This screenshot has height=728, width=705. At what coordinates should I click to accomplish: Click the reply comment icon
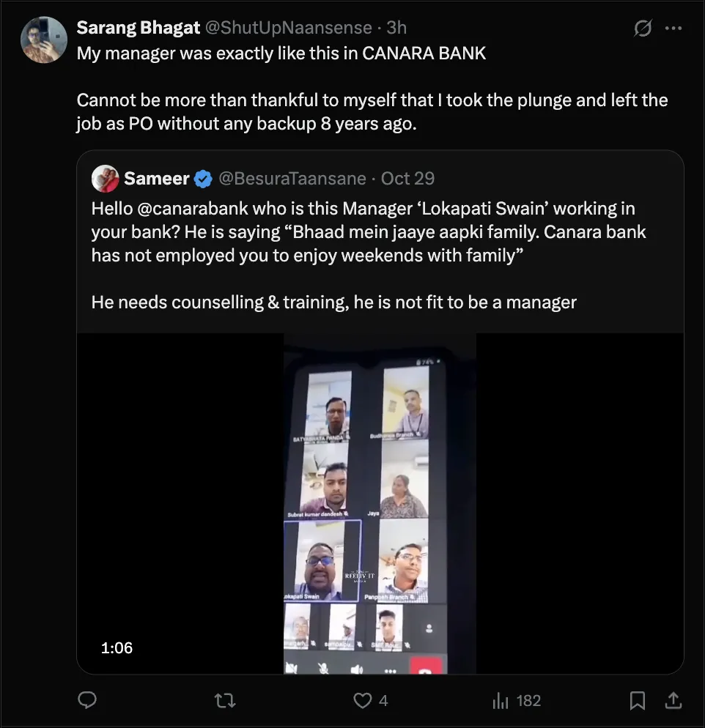87,701
